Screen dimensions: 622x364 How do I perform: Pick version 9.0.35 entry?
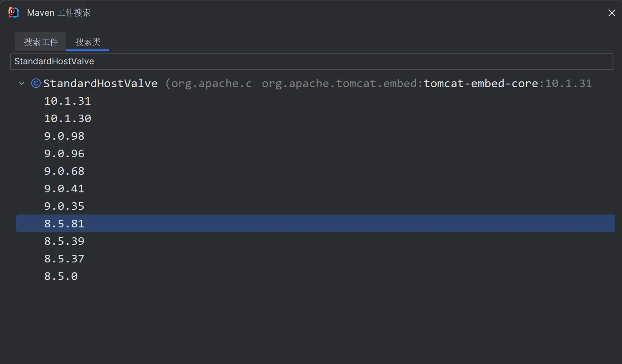64,206
